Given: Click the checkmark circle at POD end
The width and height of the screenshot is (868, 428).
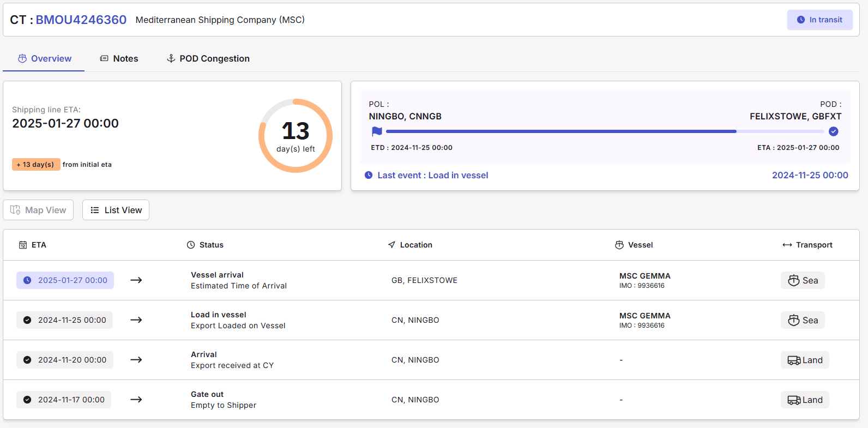Looking at the screenshot, I should click(833, 131).
